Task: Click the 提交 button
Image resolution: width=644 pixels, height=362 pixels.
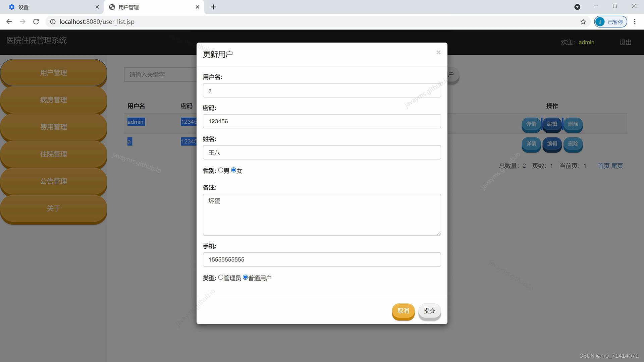Action: [x=430, y=311]
